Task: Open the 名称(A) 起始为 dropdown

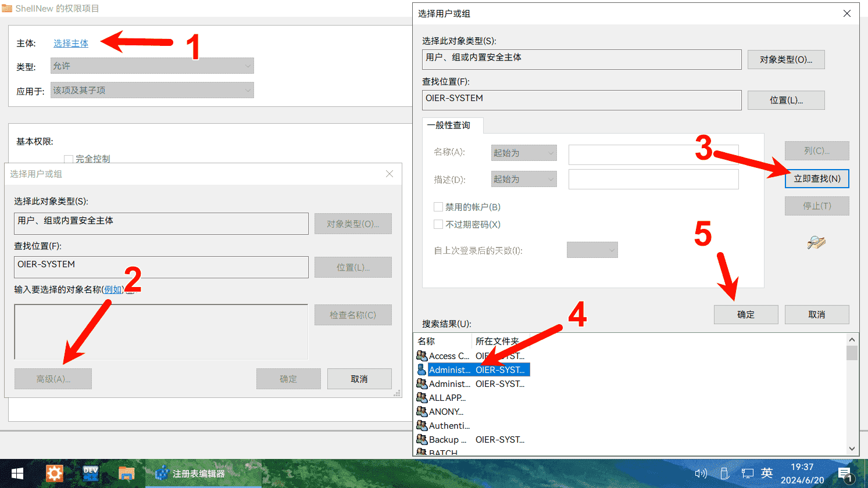Action: click(x=524, y=153)
